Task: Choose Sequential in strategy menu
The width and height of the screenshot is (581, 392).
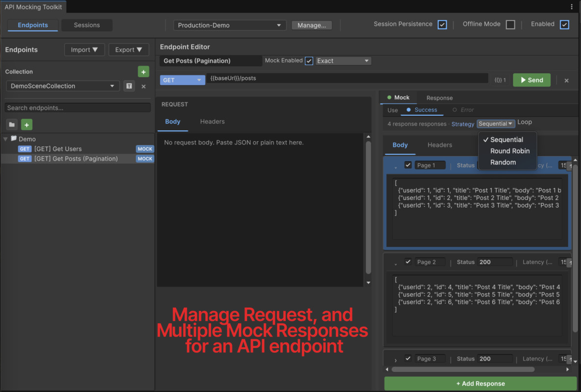Action: pyautogui.click(x=506, y=140)
